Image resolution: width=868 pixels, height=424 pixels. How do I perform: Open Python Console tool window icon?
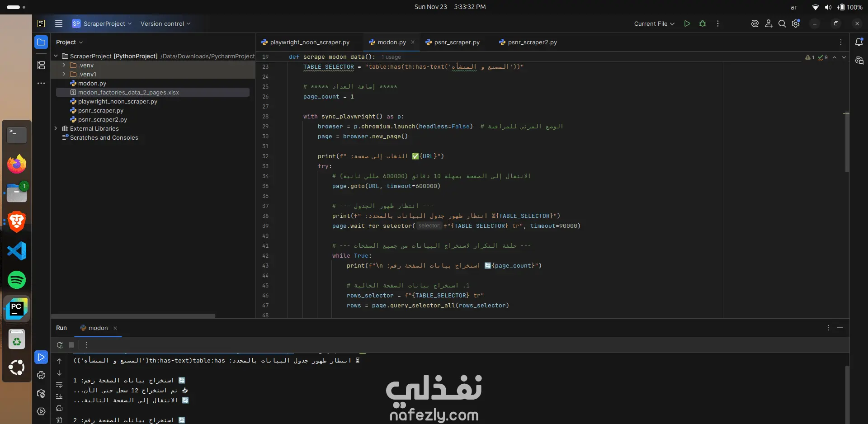coord(41,375)
